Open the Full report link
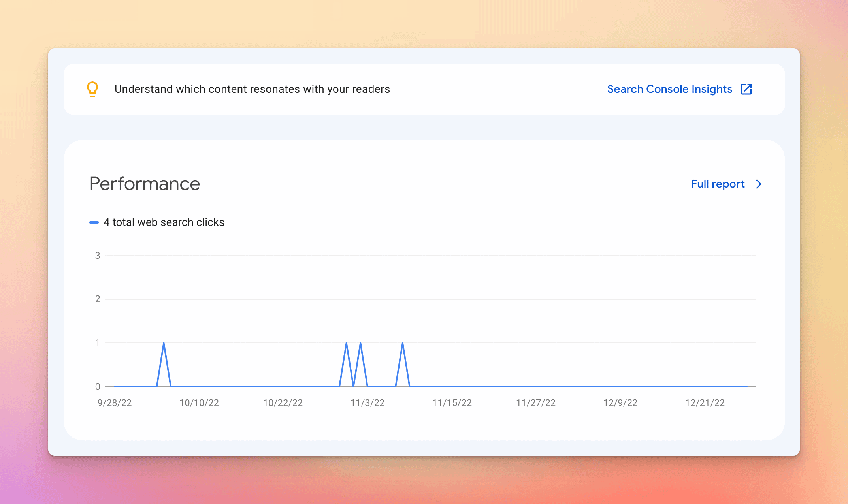848x504 pixels. [718, 184]
